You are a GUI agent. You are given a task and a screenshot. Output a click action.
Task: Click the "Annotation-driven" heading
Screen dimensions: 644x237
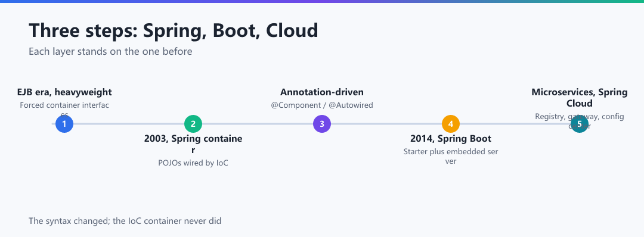coord(322,92)
